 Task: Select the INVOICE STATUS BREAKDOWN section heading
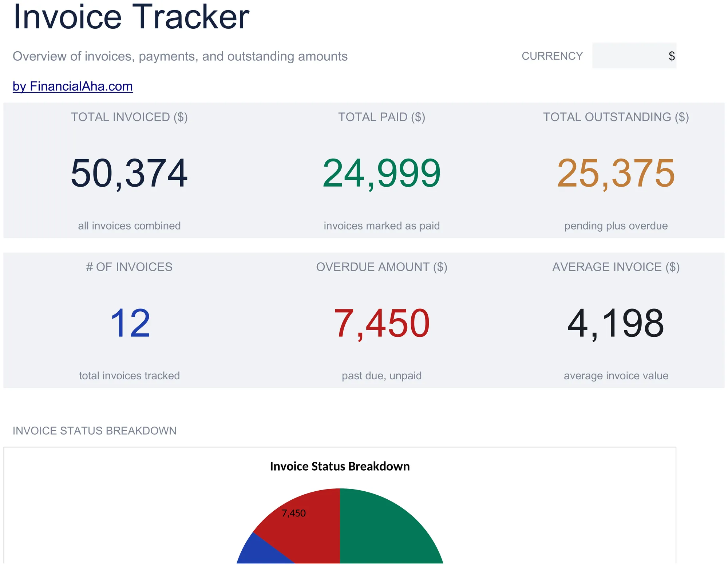pos(95,431)
